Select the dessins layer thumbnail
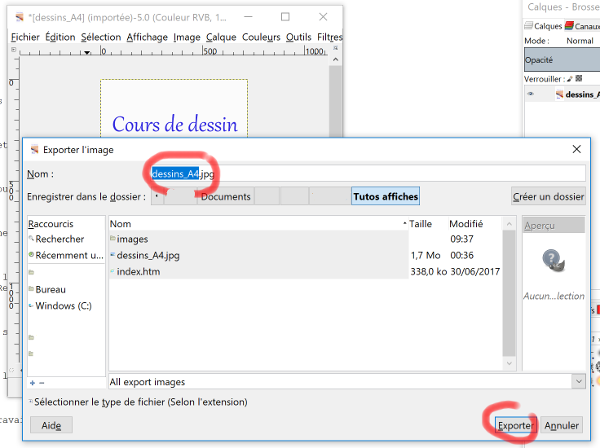Viewport: 600px width, 448px height. 559,94
